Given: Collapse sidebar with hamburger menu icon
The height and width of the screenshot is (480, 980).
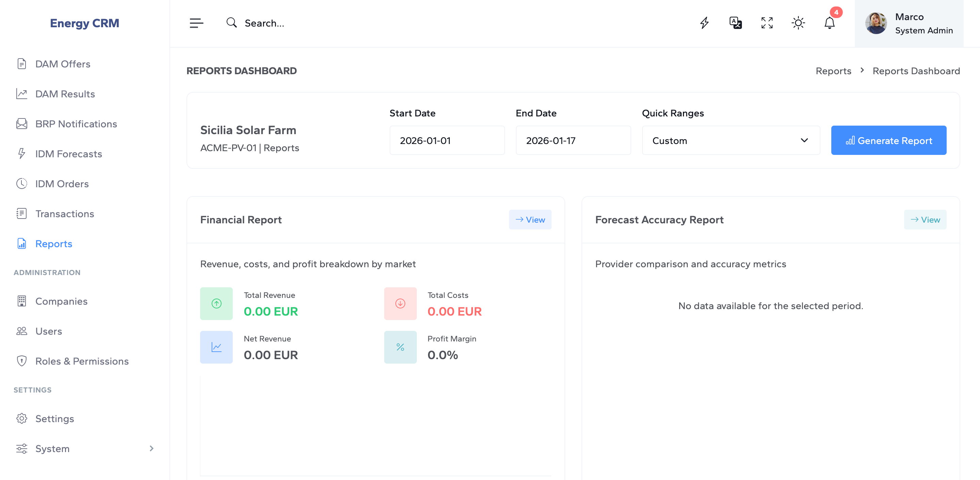Looking at the screenshot, I should pos(196,23).
